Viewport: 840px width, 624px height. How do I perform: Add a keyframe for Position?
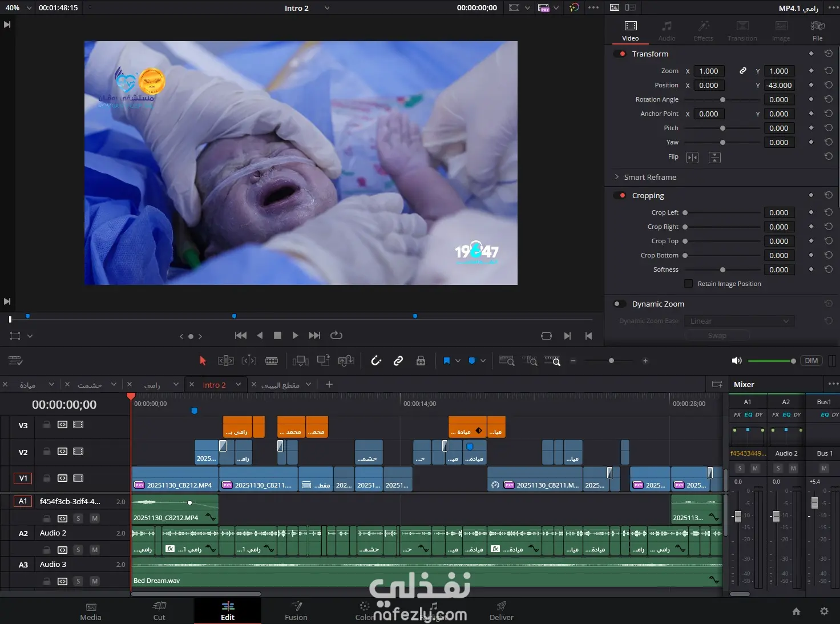[811, 85]
